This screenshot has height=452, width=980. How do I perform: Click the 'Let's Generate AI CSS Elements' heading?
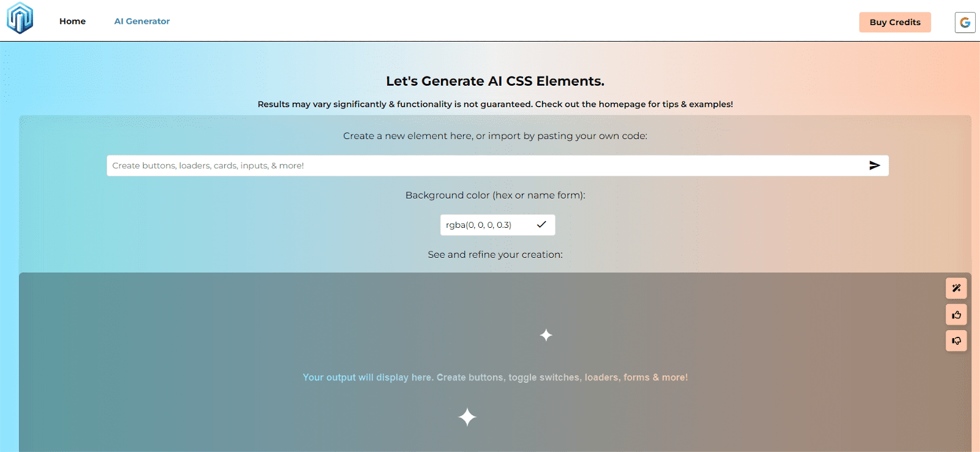495,81
